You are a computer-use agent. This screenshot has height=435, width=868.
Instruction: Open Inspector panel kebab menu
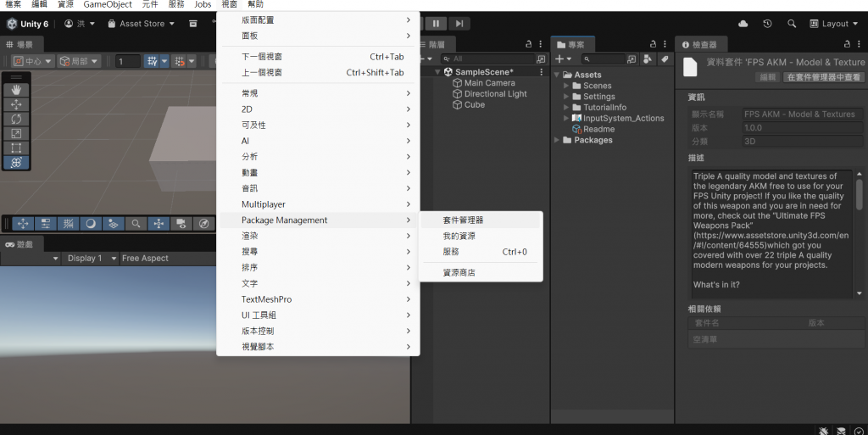click(860, 44)
